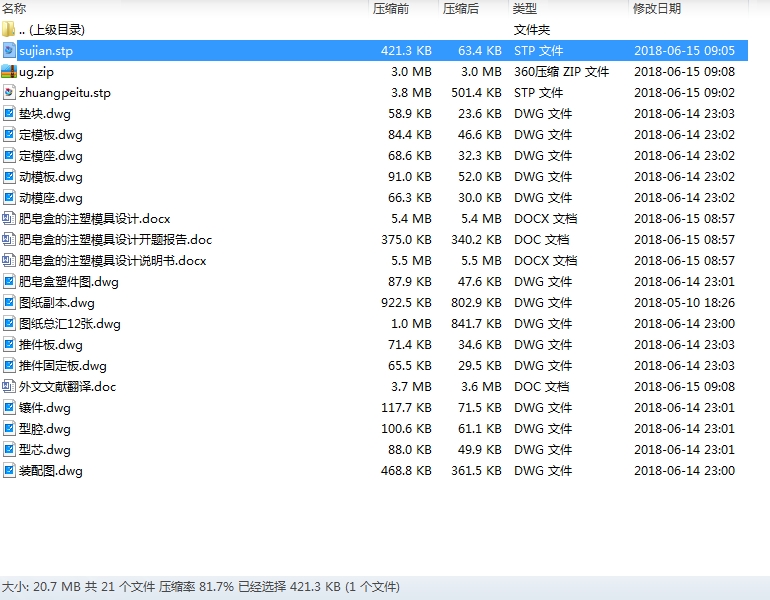Select the file name 垫块.dwg
Image resolution: width=770 pixels, height=600 pixels.
[x=45, y=114]
